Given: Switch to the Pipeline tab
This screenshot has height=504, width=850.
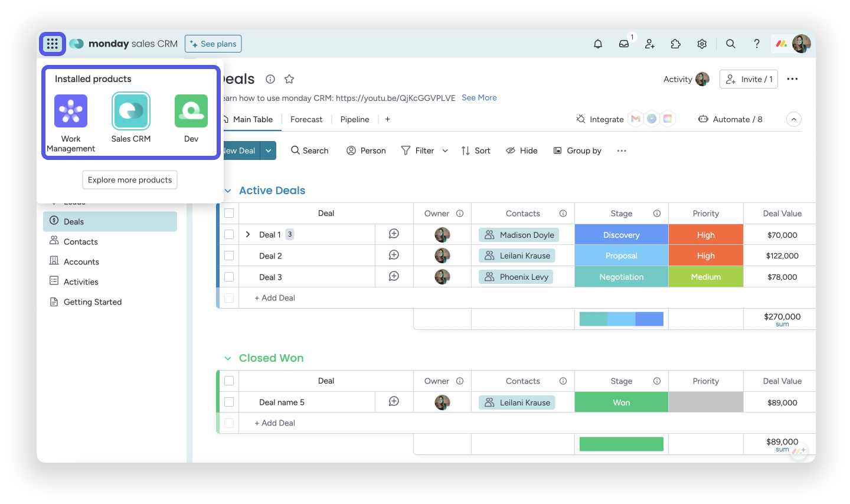Looking at the screenshot, I should 355,119.
